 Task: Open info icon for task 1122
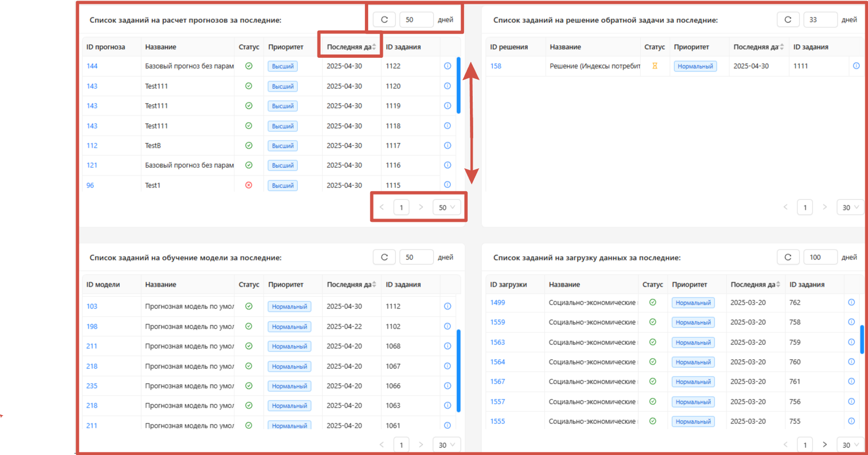448,66
